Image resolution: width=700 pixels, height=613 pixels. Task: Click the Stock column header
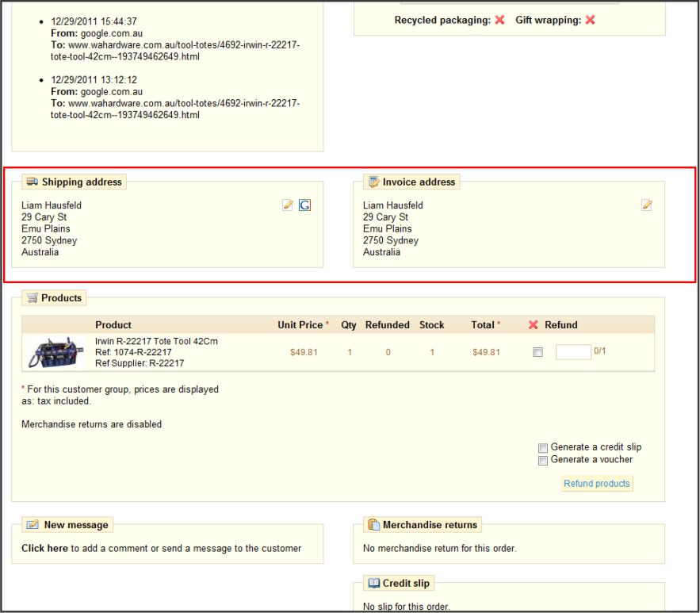pyautogui.click(x=432, y=324)
